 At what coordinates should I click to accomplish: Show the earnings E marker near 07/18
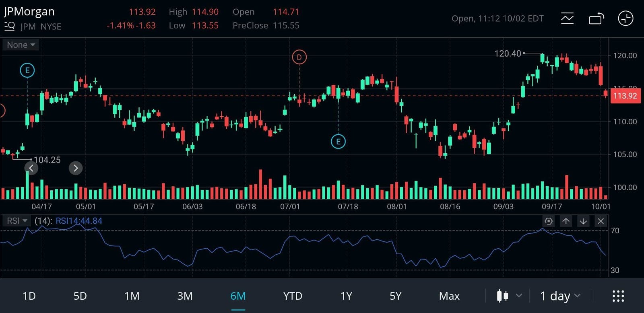tap(338, 141)
